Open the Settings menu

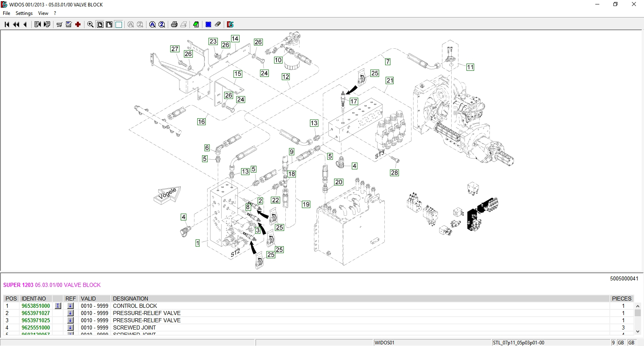pos(24,13)
